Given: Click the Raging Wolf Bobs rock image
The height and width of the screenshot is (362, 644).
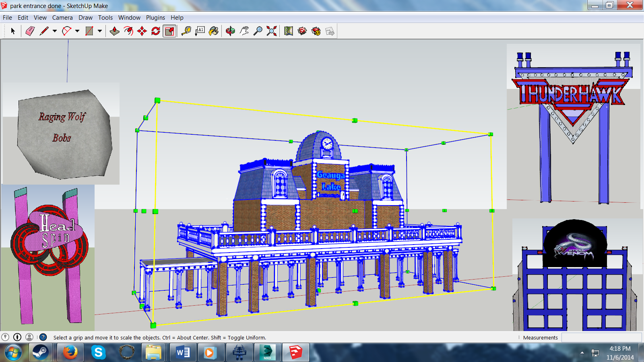Looking at the screenshot, I should (x=61, y=134).
